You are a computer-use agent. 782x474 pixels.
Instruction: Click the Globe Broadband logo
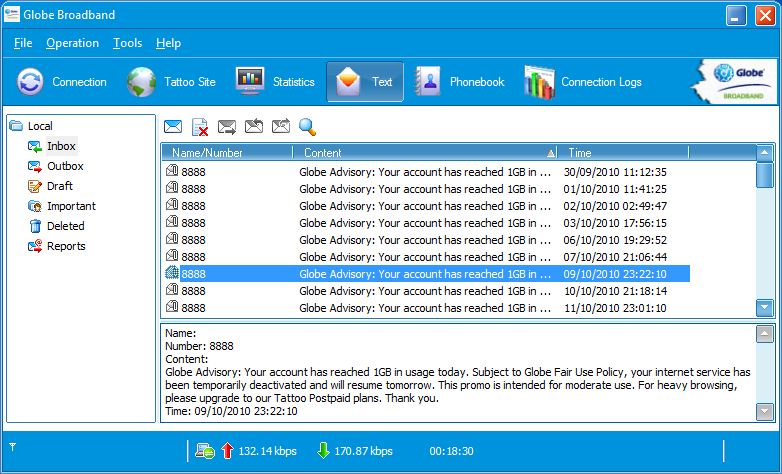tap(736, 81)
